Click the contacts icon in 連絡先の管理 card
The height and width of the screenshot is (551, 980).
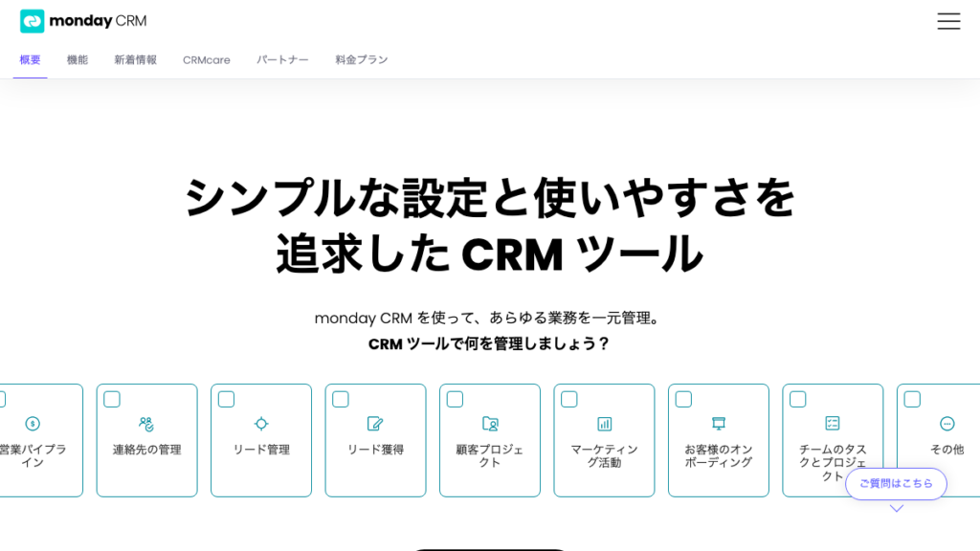click(146, 424)
